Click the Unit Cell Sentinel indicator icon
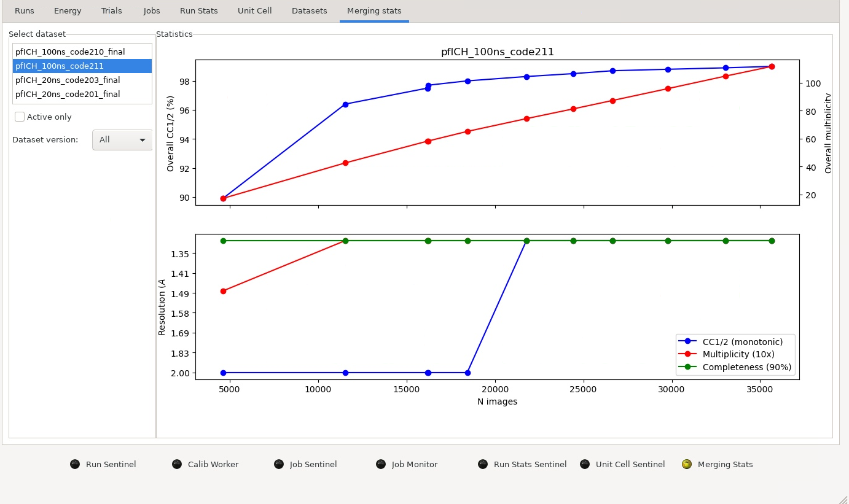The image size is (849, 504). point(585,464)
